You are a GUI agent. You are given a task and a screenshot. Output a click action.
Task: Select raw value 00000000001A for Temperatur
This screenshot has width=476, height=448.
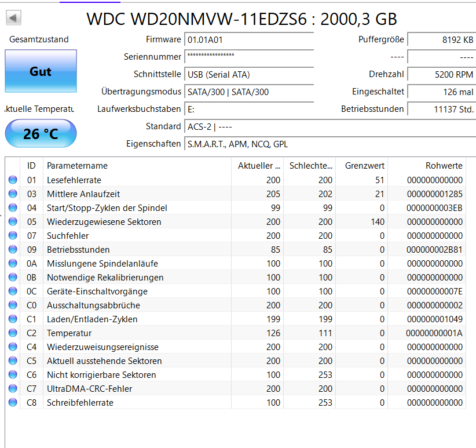pyautogui.click(x=434, y=333)
